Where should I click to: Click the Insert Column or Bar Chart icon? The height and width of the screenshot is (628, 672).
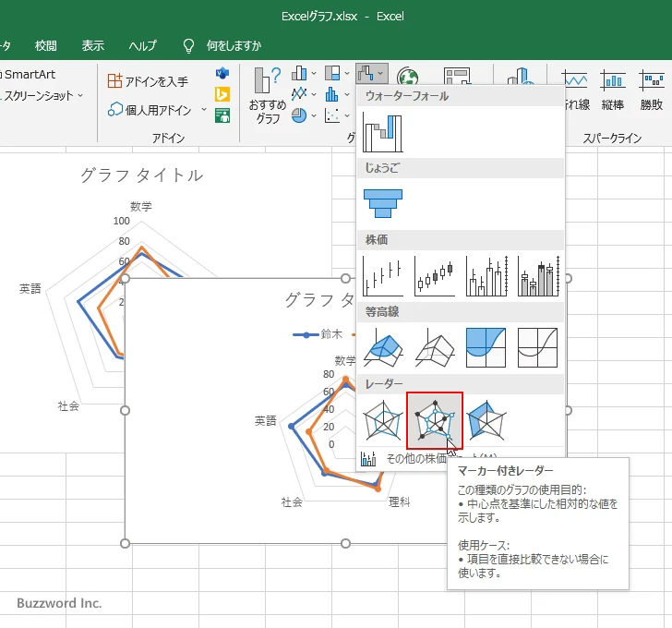pos(299,73)
